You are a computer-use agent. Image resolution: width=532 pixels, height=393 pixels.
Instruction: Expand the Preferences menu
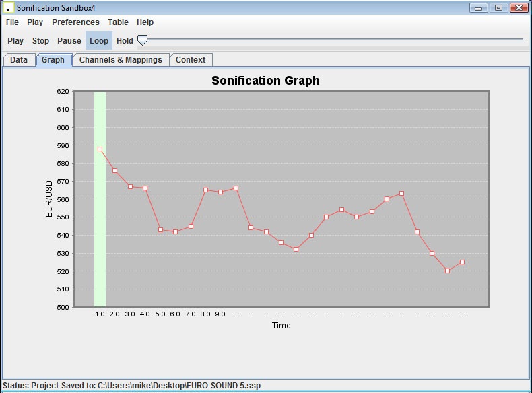75,22
